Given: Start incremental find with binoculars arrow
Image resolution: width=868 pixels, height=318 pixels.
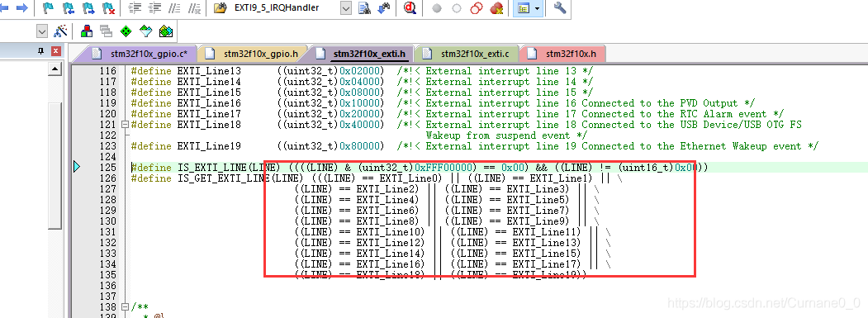Looking at the screenshot, I should pyautogui.click(x=384, y=7).
